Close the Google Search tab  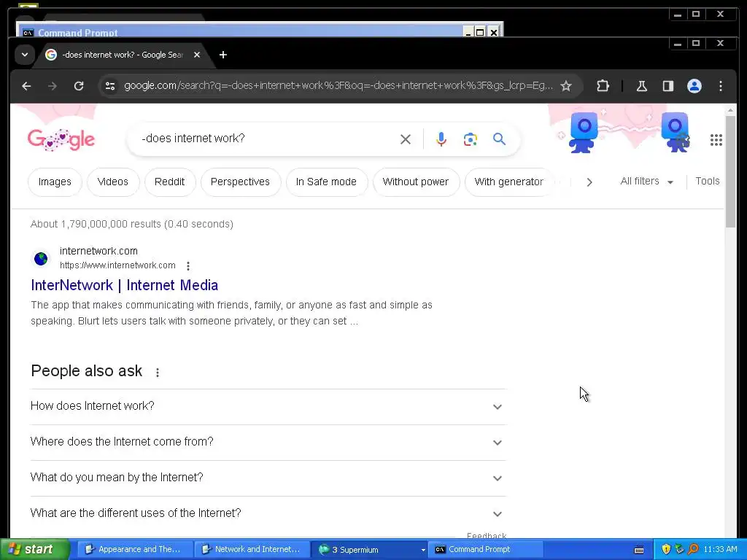click(197, 55)
